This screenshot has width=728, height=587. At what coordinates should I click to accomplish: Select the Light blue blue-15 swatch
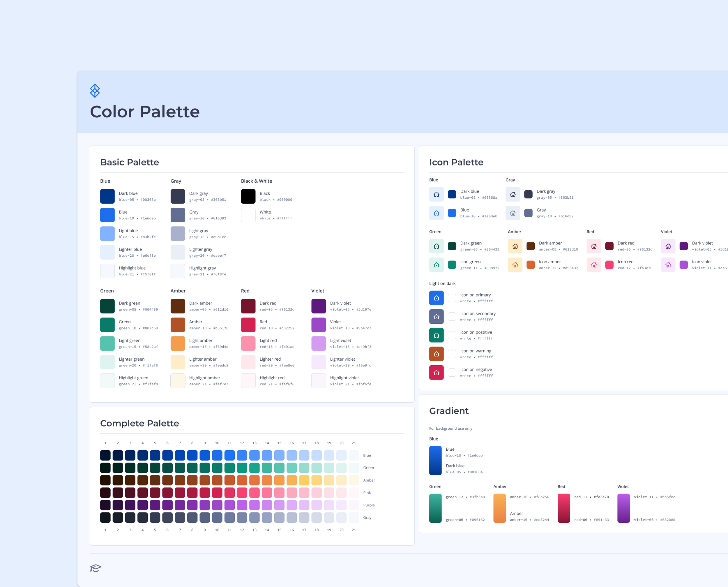pyautogui.click(x=107, y=234)
